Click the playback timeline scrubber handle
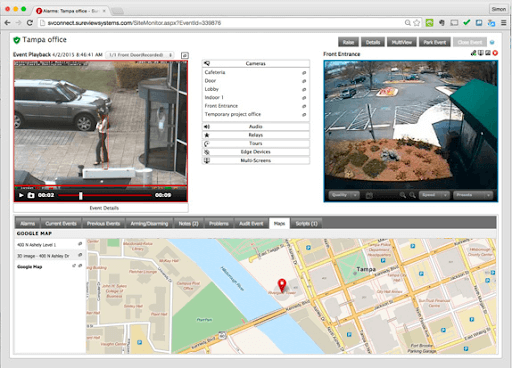The width and height of the screenshot is (512, 368). click(81, 196)
